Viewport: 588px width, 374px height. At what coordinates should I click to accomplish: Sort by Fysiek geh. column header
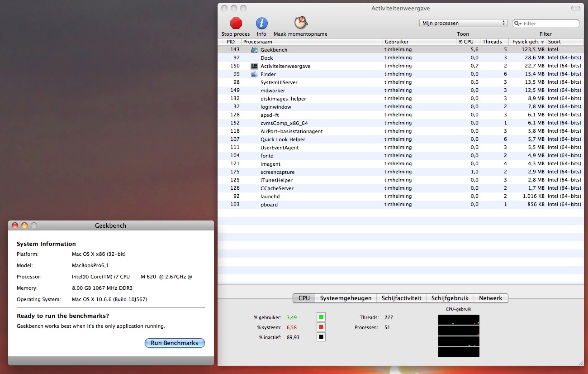click(x=527, y=42)
